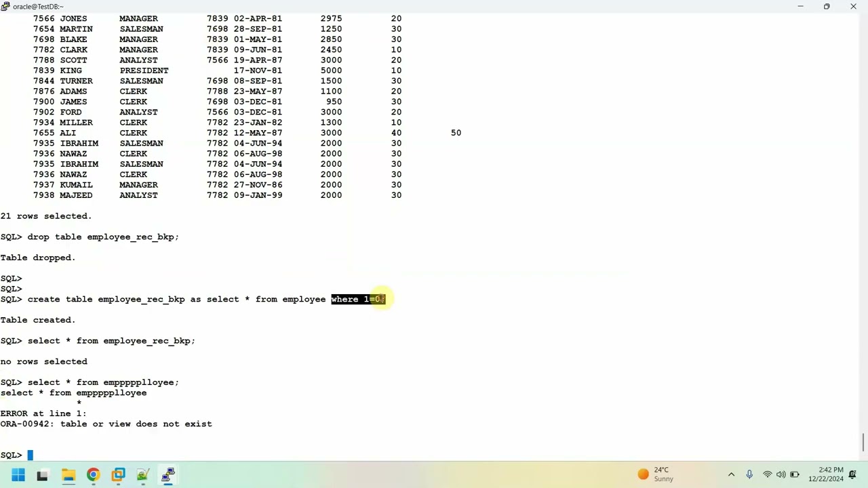Click the oracle@TestDB:~ window title
The width and height of the screenshot is (868, 488).
pyautogui.click(x=38, y=6)
